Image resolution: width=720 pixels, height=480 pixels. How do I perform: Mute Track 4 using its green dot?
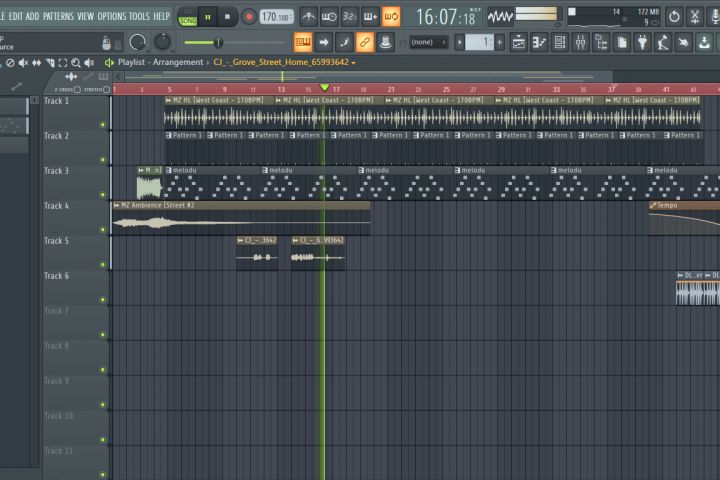tap(103, 230)
